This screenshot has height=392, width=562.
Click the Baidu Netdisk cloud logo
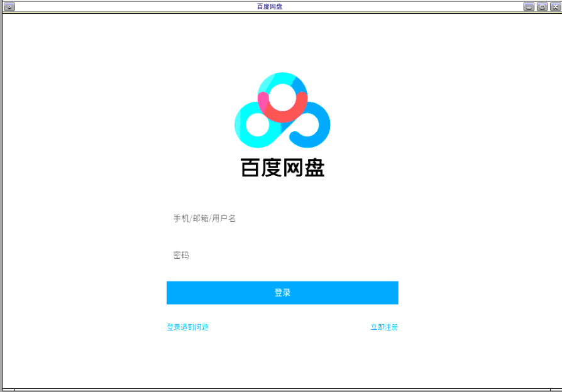coord(282,110)
